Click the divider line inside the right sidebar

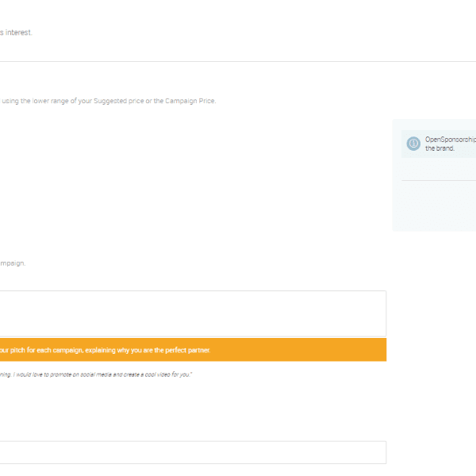[438, 181]
